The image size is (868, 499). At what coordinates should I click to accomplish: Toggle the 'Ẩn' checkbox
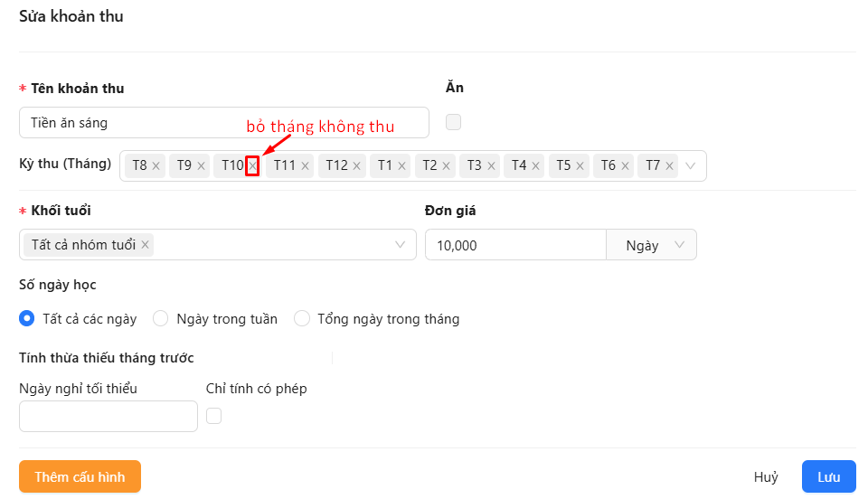coord(454,122)
